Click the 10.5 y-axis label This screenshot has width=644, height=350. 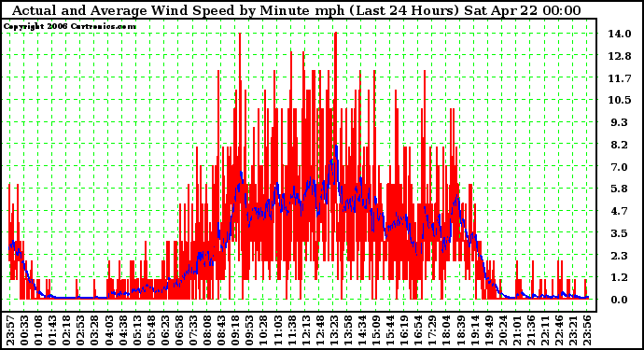[620, 100]
